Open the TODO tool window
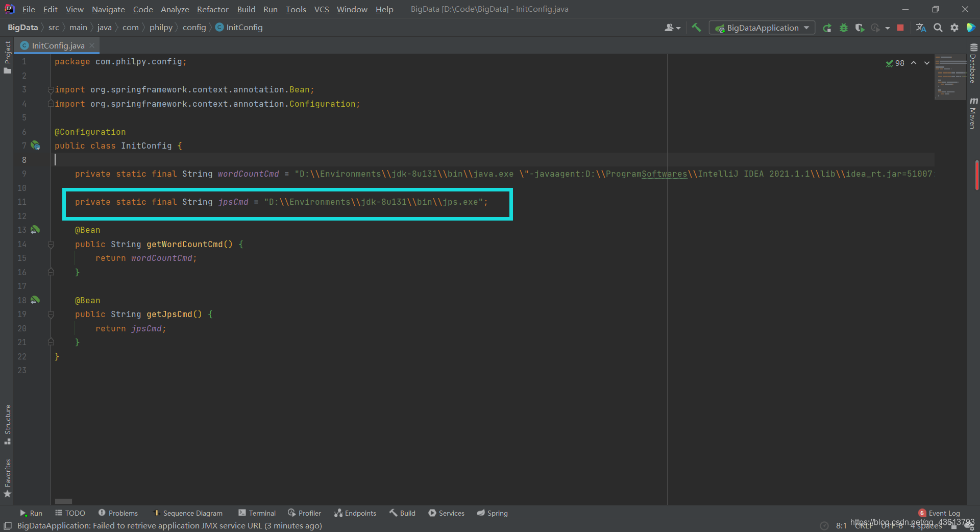The height and width of the screenshot is (532, 980). coord(70,513)
